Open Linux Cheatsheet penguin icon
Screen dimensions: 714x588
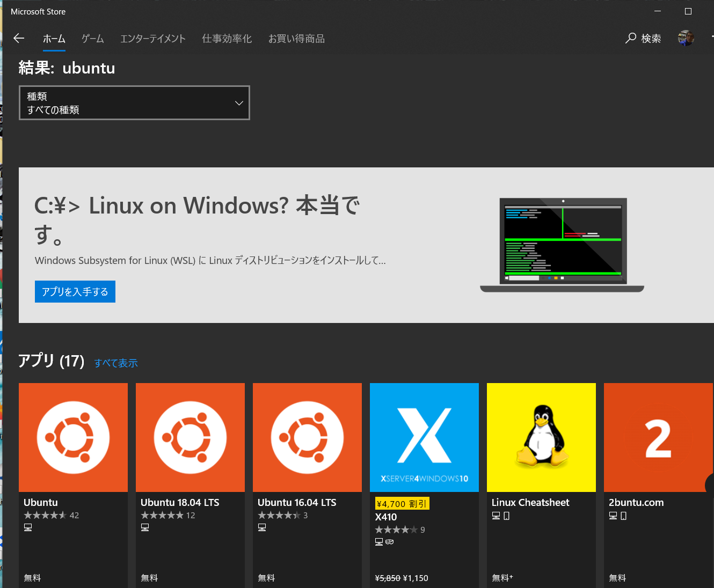click(541, 437)
